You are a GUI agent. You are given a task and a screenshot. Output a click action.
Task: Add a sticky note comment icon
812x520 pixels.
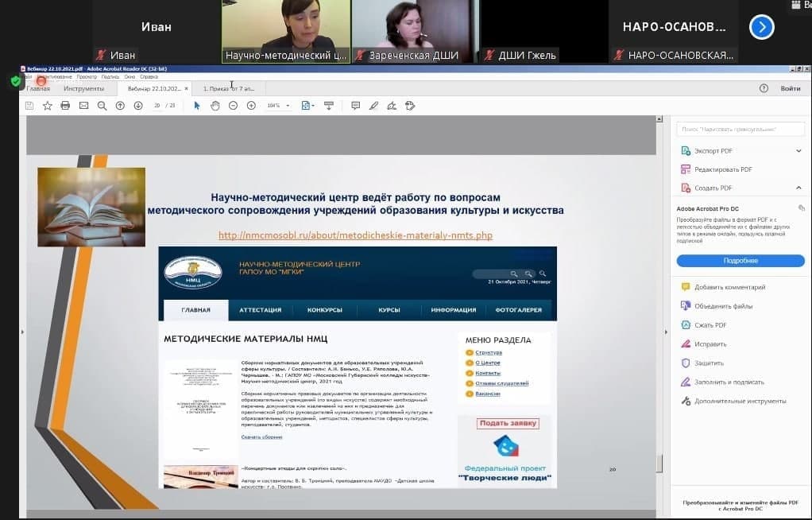(356, 106)
